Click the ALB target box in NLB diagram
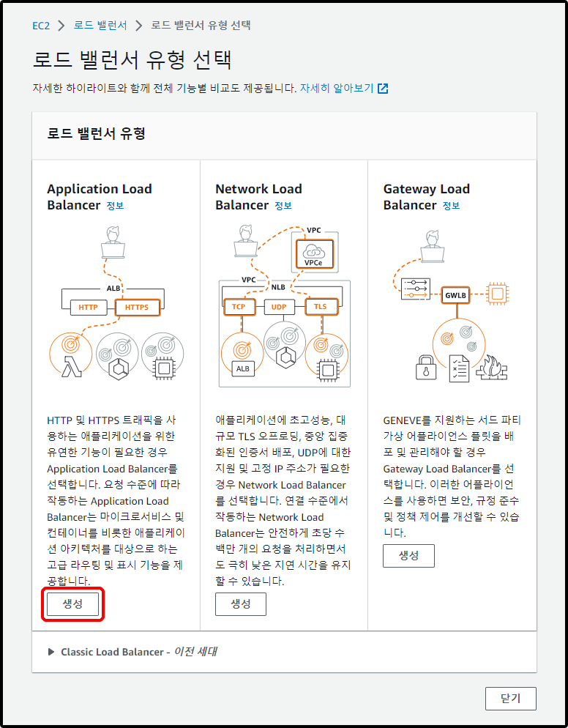The image size is (568, 728). coord(243,368)
